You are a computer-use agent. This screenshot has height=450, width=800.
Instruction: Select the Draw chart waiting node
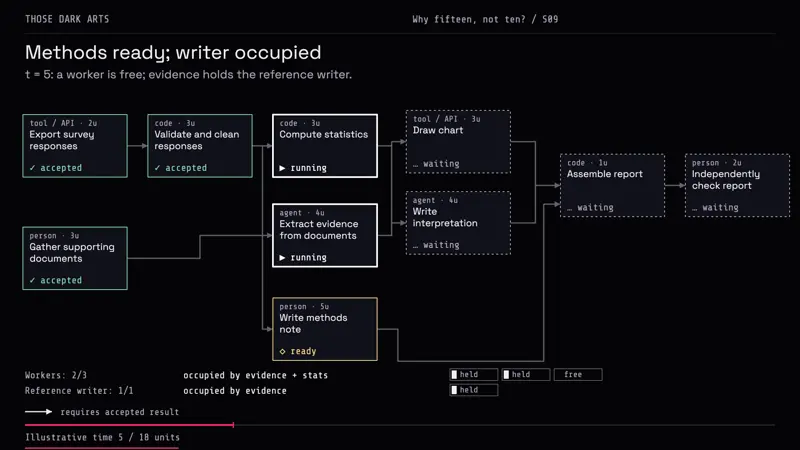pyautogui.click(x=458, y=142)
